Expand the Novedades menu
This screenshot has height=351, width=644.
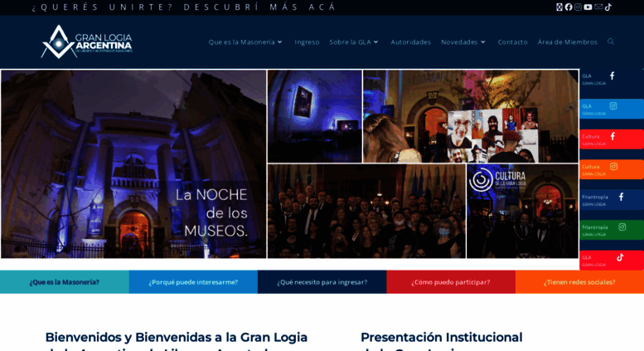point(462,42)
